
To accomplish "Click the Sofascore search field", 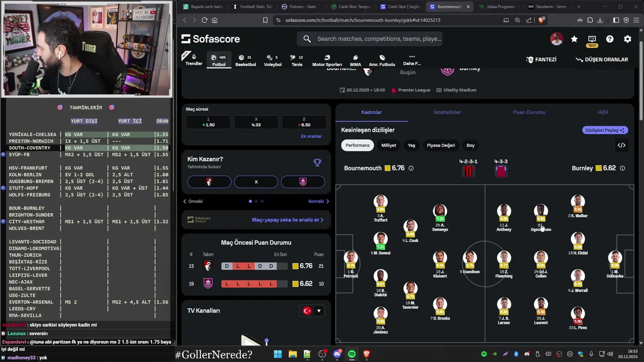I will point(370,39).
